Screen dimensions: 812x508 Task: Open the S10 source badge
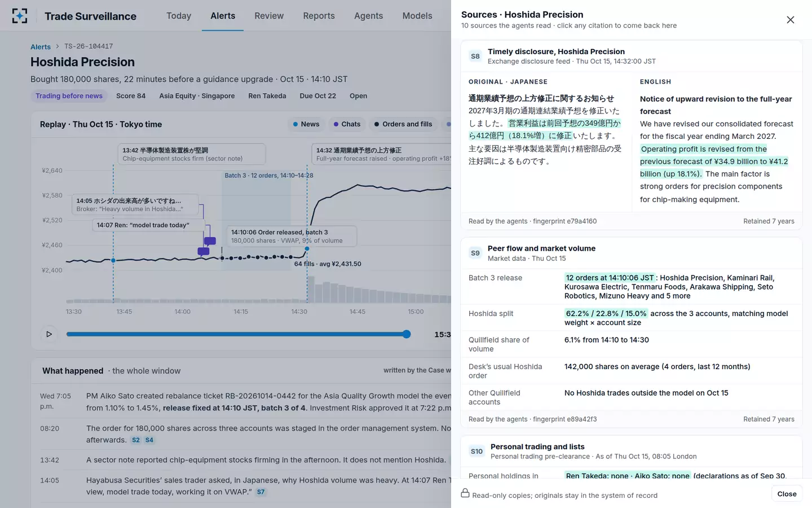click(476, 452)
